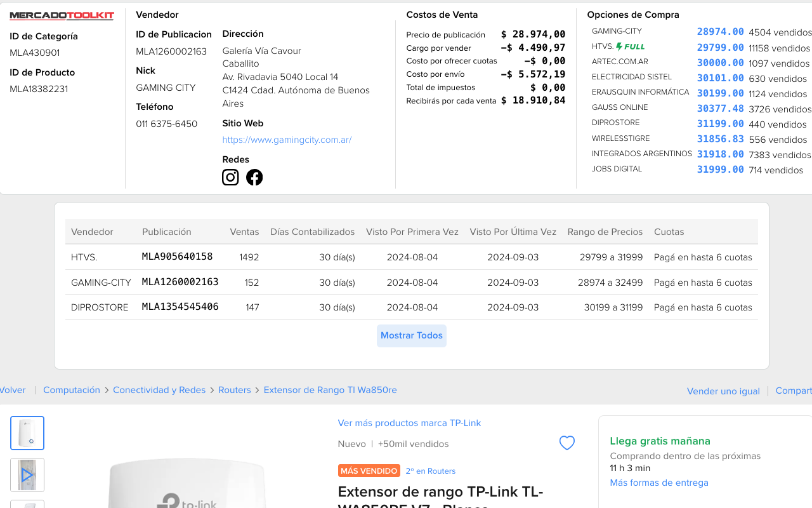Select ELECTRICIDAD SISTEL price 30101.00
The image size is (812, 508).
click(x=720, y=78)
